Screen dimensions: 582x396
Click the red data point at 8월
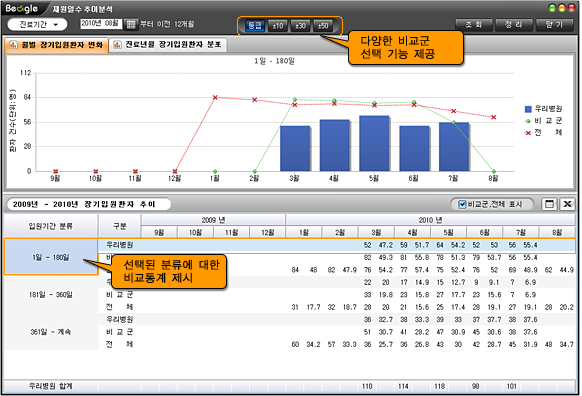[x=494, y=117]
